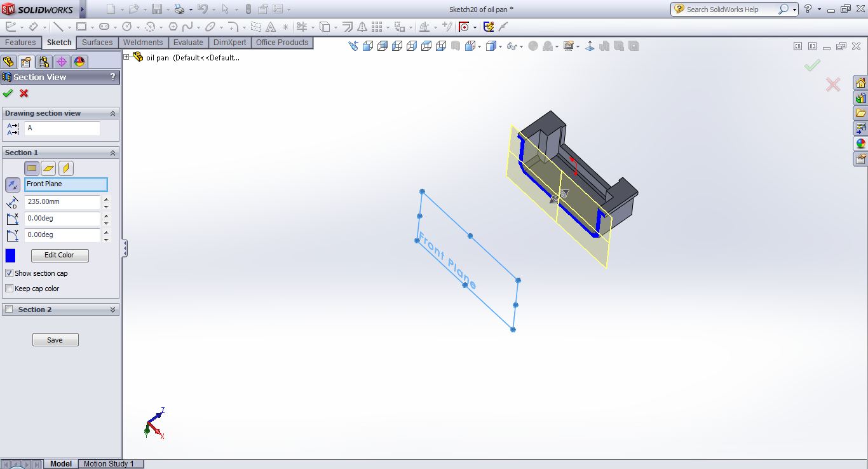Select the sketch Text tool
The width and height of the screenshot is (868, 469).
coord(271,27)
